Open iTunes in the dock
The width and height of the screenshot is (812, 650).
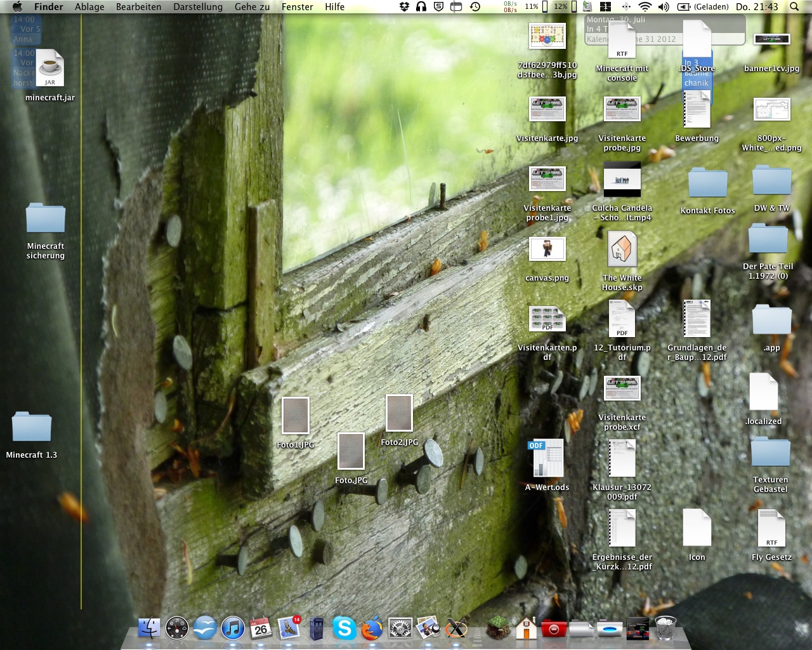pos(233,628)
